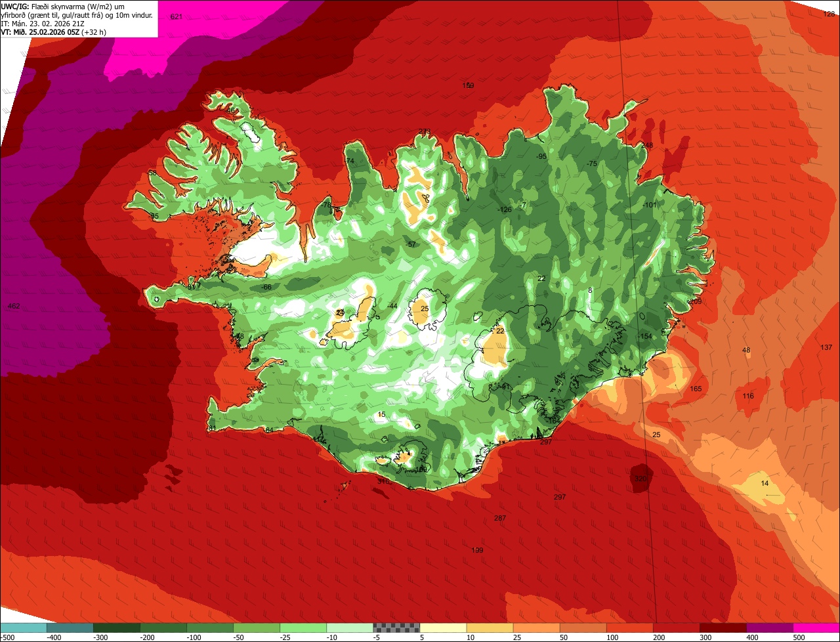Click the -200 tick label on the legend
This screenshot has width=840, height=642.
click(148, 637)
